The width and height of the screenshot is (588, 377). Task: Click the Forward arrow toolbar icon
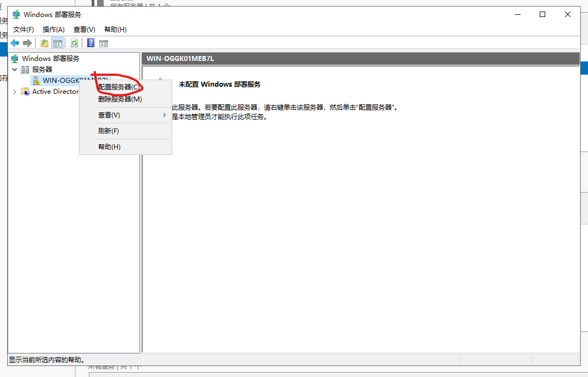tap(27, 43)
